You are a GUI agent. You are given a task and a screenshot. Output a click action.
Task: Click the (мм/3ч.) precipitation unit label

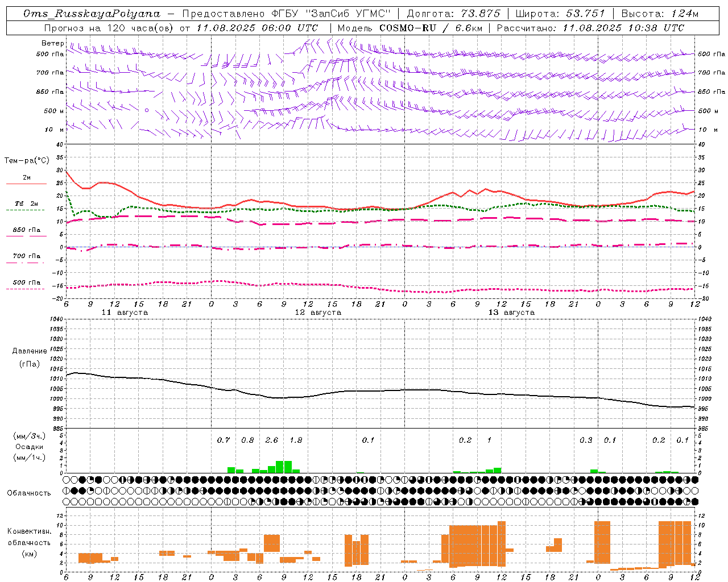(x=30, y=436)
